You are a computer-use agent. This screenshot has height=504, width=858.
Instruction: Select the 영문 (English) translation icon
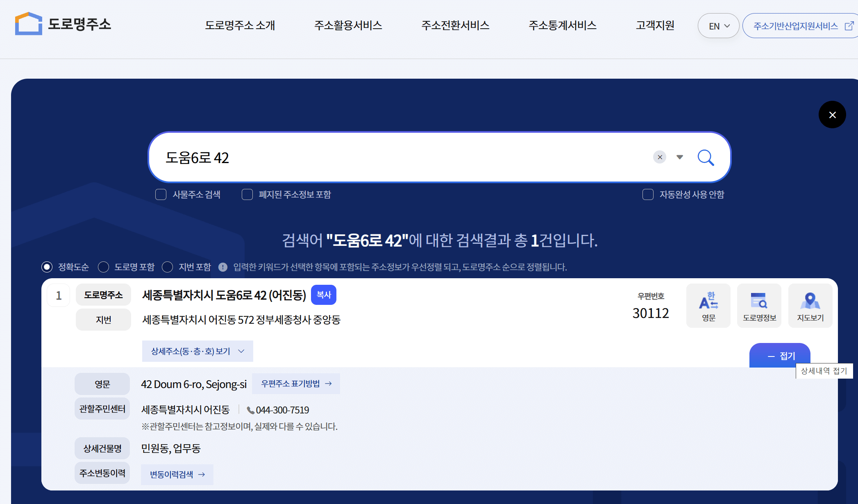tap(708, 305)
